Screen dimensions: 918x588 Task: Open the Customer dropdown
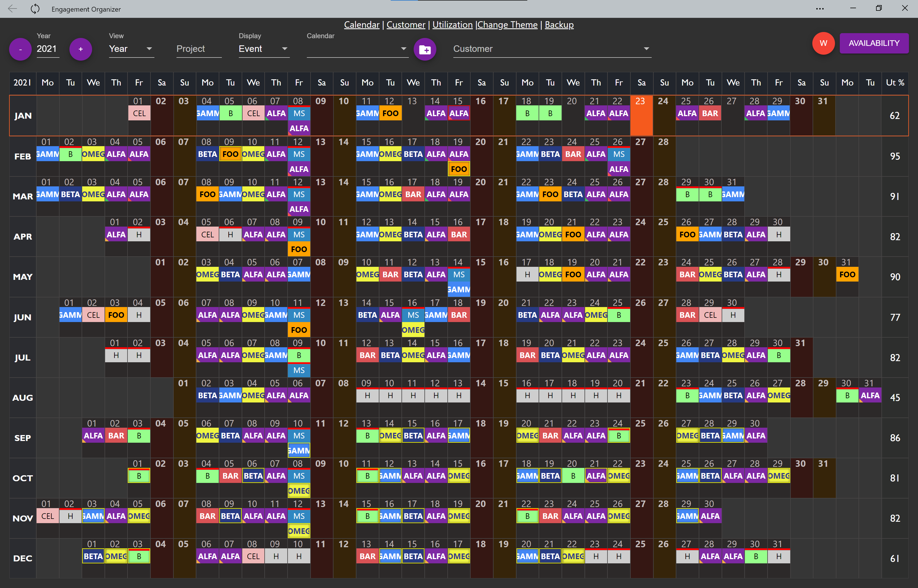click(x=551, y=49)
